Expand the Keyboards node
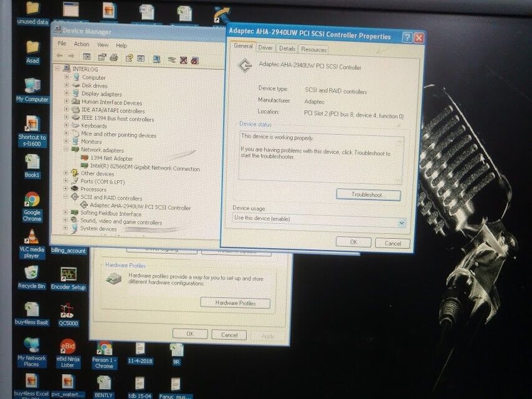 point(66,125)
